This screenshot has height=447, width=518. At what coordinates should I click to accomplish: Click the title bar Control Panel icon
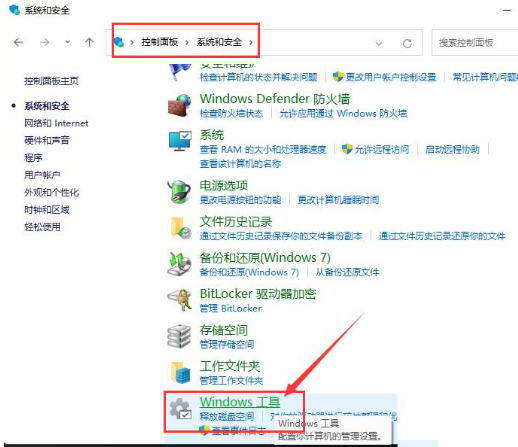coord(14,10)
